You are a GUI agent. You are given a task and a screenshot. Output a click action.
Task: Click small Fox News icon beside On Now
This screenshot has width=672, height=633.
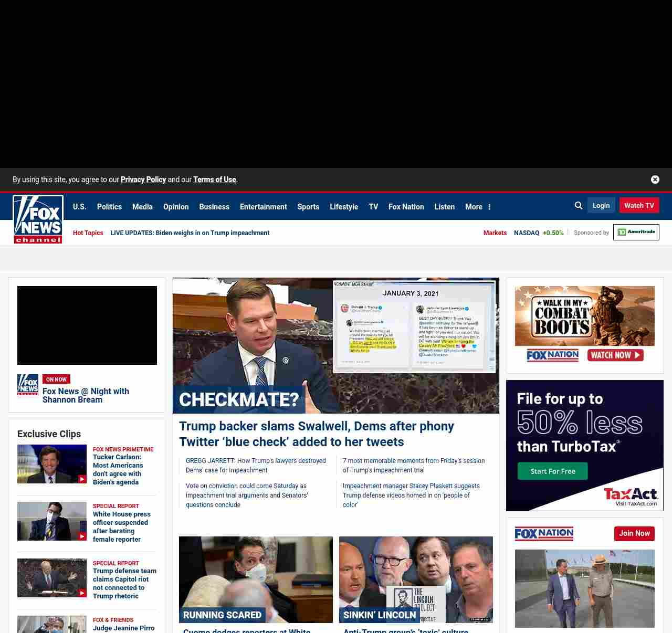[x=28, y=385]
